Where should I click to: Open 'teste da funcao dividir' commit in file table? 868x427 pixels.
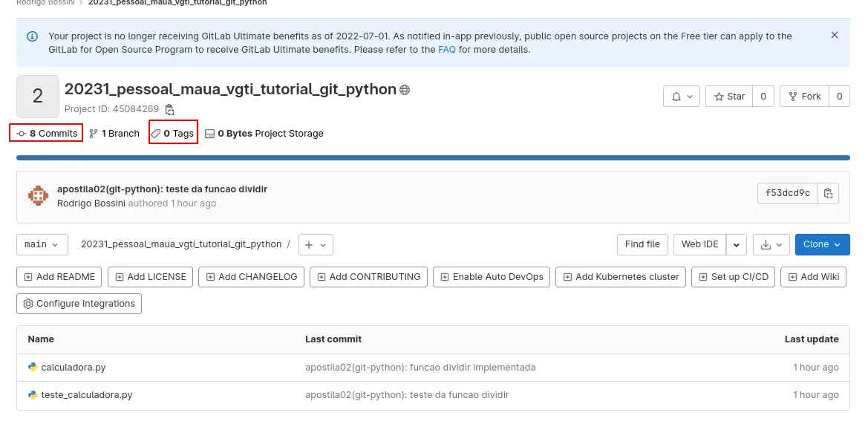click(x=407, y=395)
